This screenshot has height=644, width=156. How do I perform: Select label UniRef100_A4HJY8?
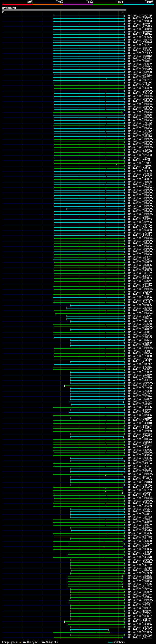click(x=140, y=557)
